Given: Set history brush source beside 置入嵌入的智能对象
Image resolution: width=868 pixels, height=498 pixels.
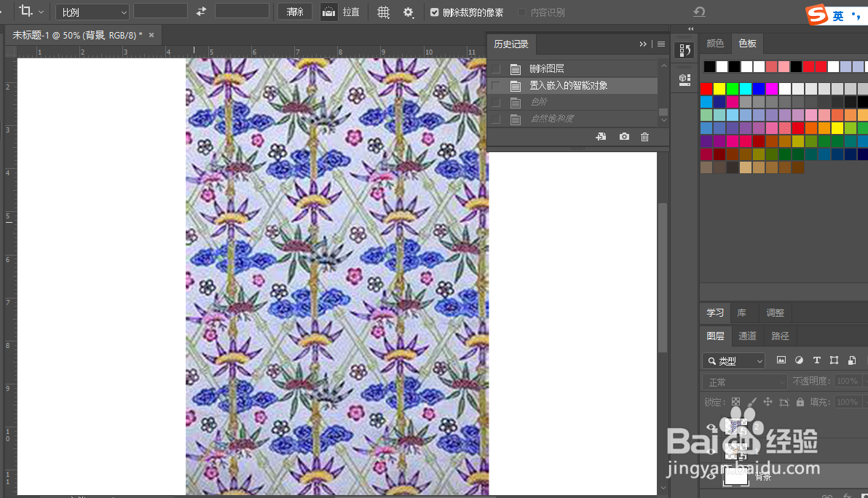Looking at the screenshot, I should point(496,86).
